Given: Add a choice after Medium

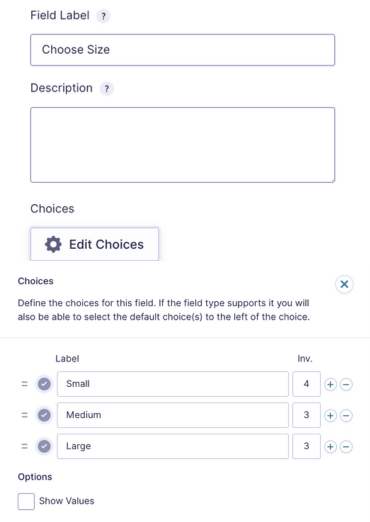Looking at the screenshot, I should (x=330, y=415).
